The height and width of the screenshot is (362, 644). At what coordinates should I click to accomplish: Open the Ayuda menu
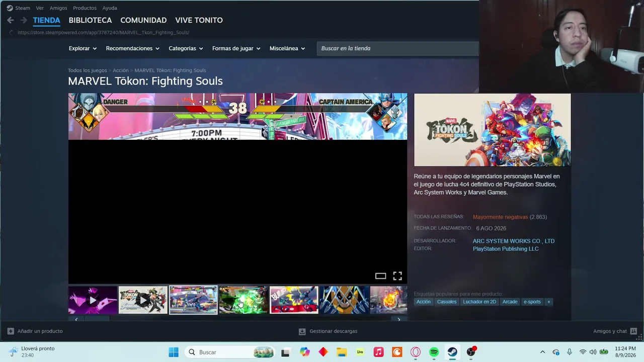(110, 8)
